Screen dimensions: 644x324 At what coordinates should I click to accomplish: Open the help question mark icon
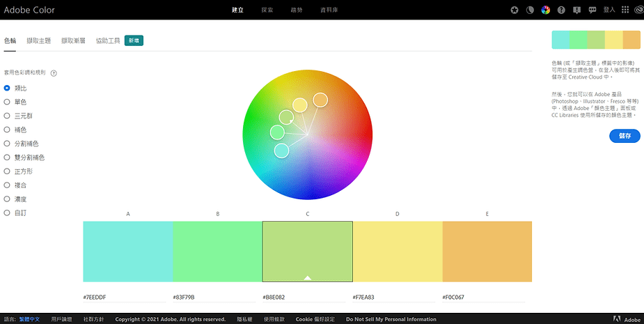[561, 10]
